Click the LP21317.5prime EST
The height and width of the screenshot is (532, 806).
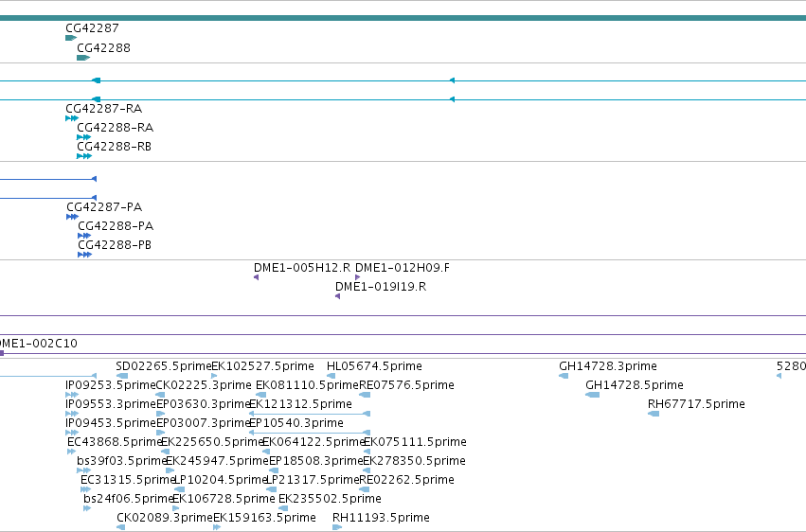click(313, 480)
